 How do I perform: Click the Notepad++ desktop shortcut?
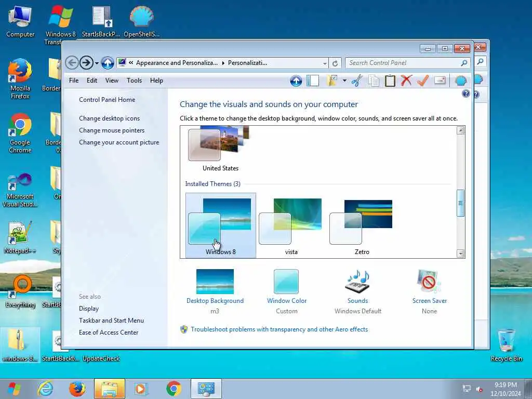20,237
